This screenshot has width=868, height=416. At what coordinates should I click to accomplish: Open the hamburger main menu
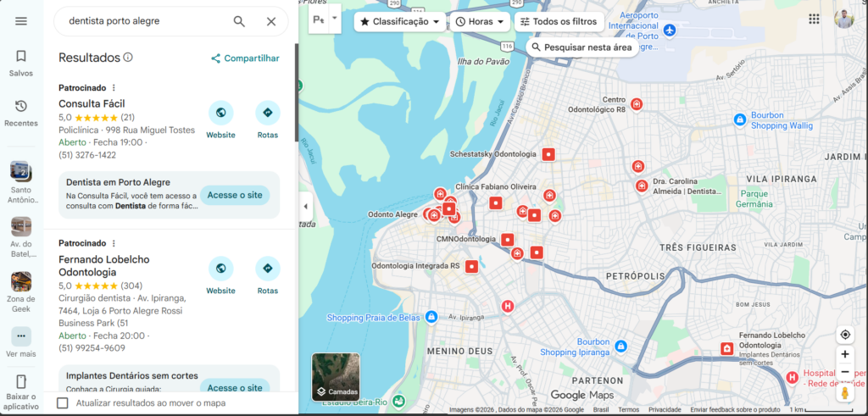pos(21,21)
